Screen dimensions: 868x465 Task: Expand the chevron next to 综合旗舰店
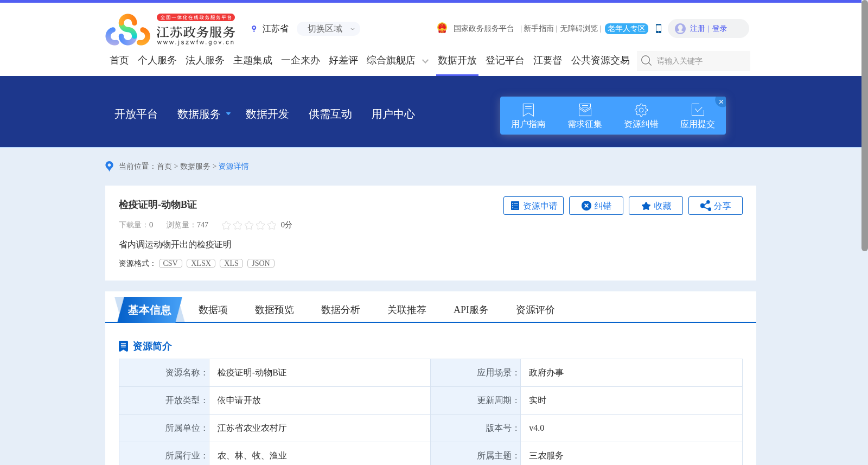(x=425, y=61)
